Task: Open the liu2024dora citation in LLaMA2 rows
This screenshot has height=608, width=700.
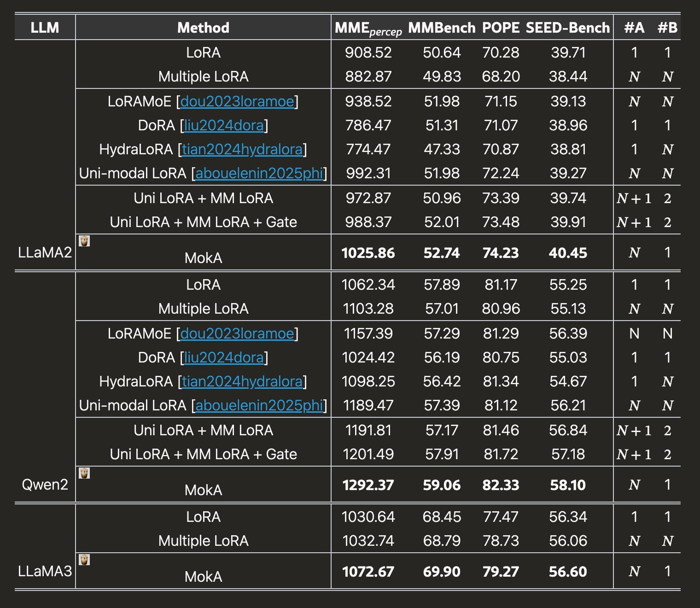Action: coord(224,125)
